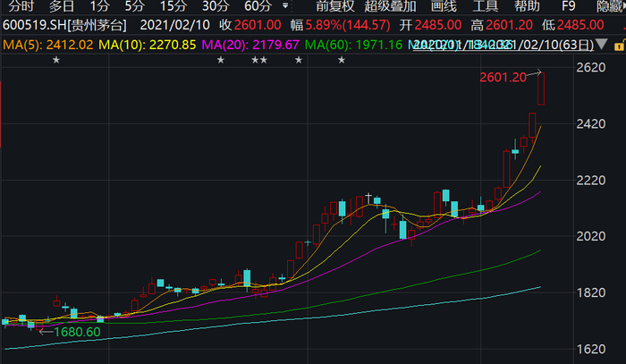Click the tall red candle at 2601.20
The image size is (626, 364).
(541, 89)
